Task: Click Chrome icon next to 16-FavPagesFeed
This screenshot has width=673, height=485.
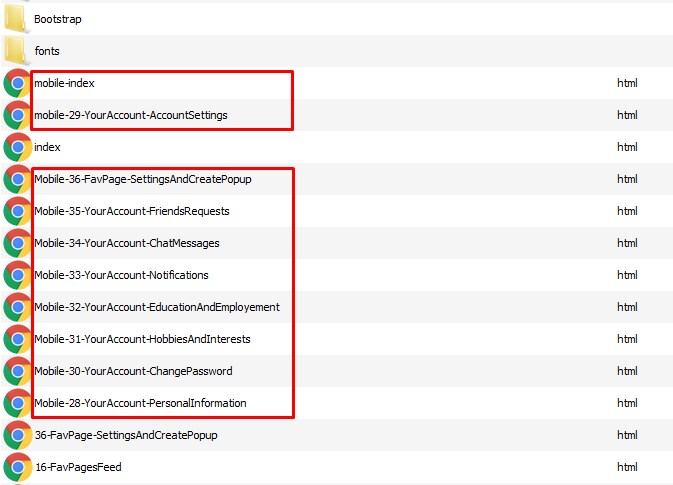Action: click(x=17, y=467)
